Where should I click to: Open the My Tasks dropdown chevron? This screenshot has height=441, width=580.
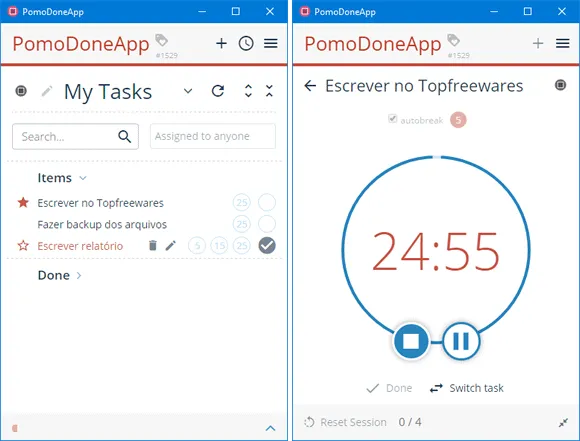tap(188, 91)
